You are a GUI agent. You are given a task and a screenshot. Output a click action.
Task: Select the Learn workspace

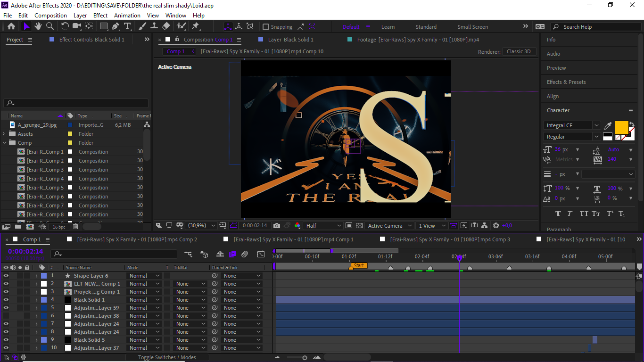pos(388,27)
